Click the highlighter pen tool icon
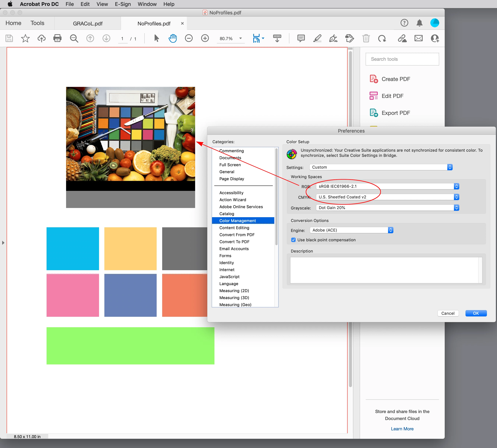The height and width of the screenshot is (448, 497). [x=317, y=38]
